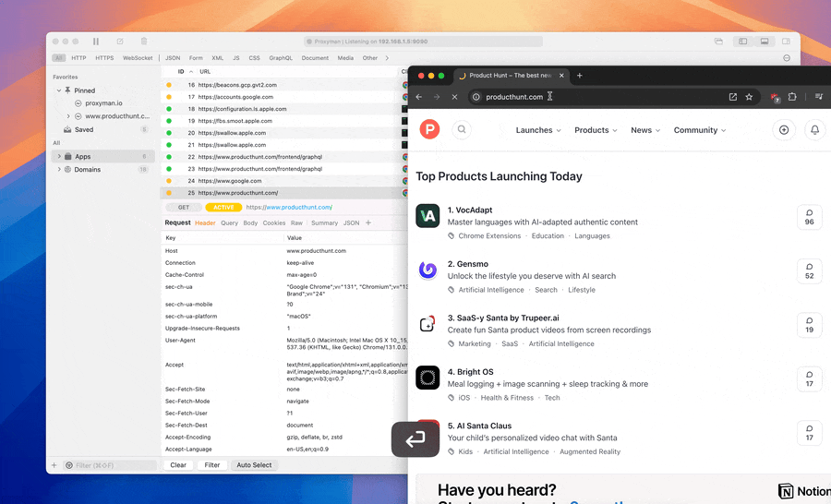Viewport: 831px width, 504px height.
Task: Select the All filter in Proxyman
Action: [x=58, y=58]
